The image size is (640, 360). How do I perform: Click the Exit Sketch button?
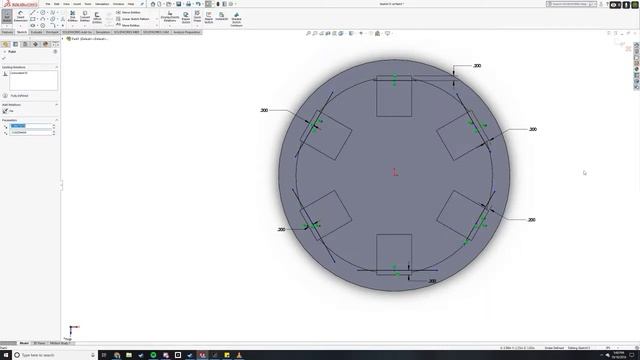click(x=7, y=16)
